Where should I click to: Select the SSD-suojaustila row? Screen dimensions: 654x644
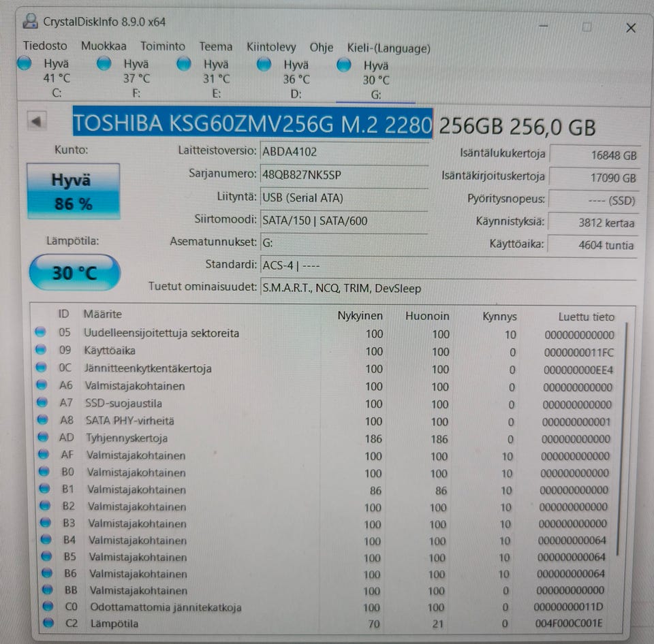[326, 404]
